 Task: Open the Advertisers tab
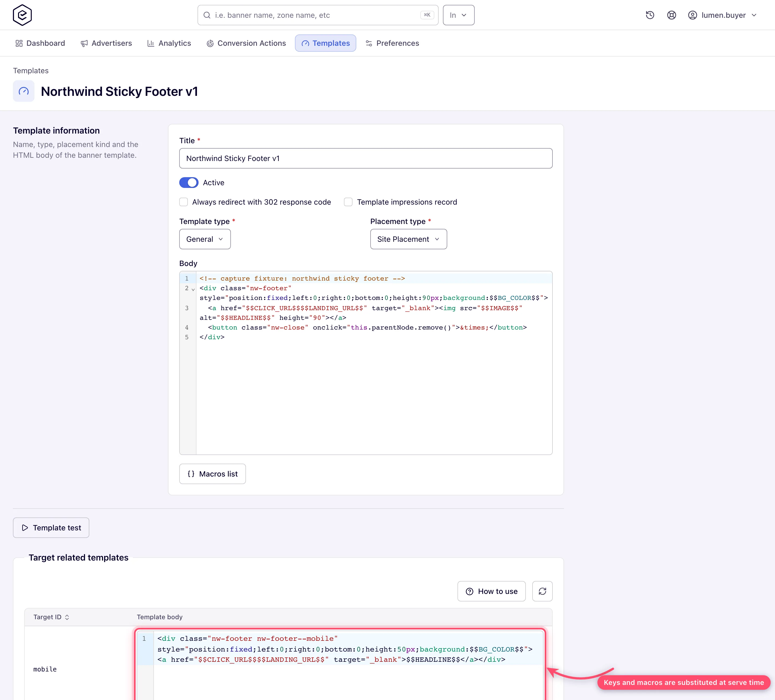pos(106,43)
